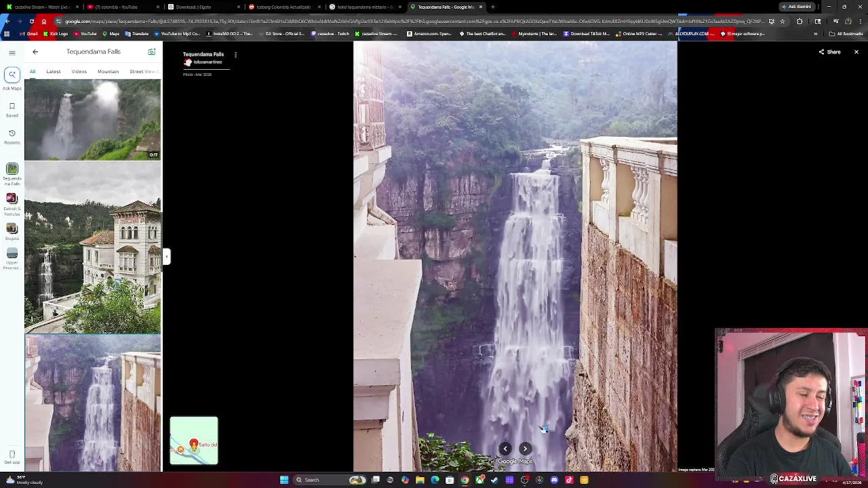Open the DJI Store bookmark

click(x=281, y=33)
